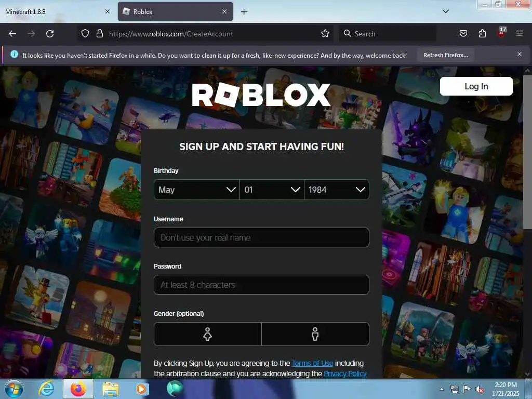Open the birthday year dropdown showing 1984
The image size is (532, 399).
click(x=337, y=190)
